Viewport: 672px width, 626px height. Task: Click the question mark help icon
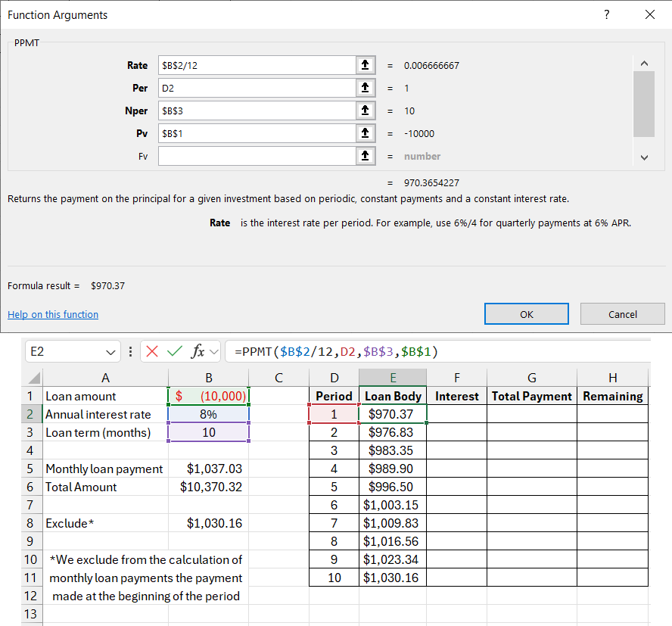607,14
